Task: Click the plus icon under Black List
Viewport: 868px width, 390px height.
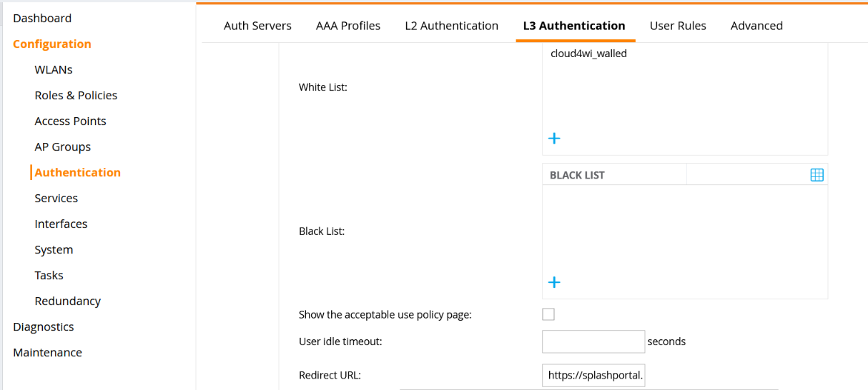Action: pyautogui.click(x=554, y=282)
